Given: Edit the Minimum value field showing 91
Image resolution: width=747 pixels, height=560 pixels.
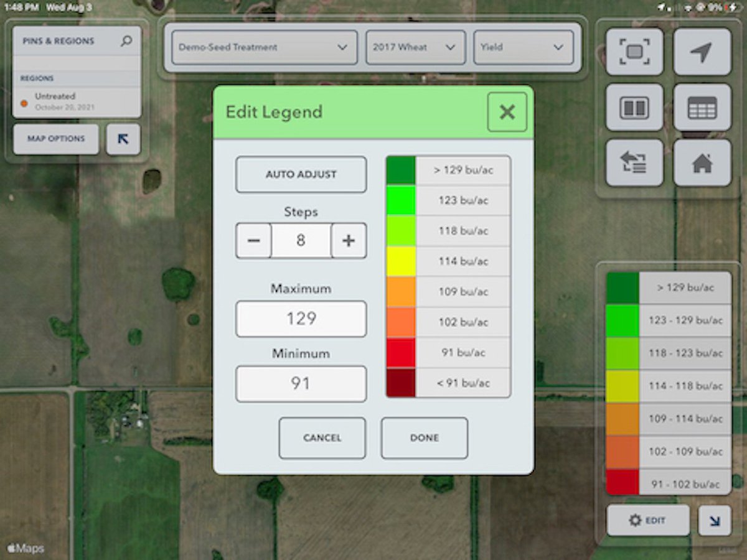Looking at the screenshot, I should pyautogui.click(x=301, y=383).
